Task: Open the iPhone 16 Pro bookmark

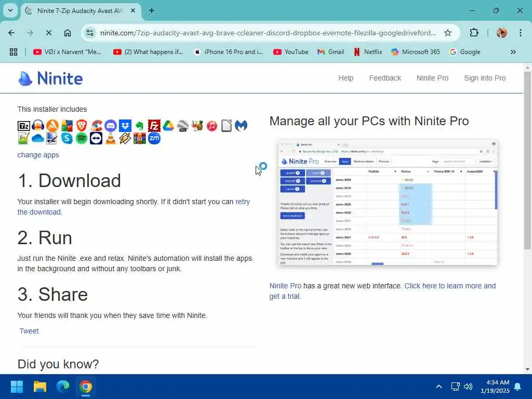Action: click(x=229, y=52)
